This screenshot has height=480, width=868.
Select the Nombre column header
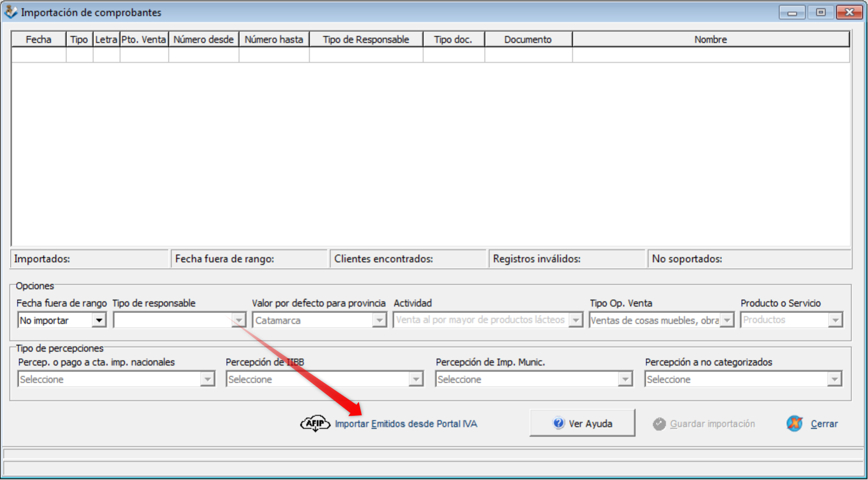click(x=710, y=39)
